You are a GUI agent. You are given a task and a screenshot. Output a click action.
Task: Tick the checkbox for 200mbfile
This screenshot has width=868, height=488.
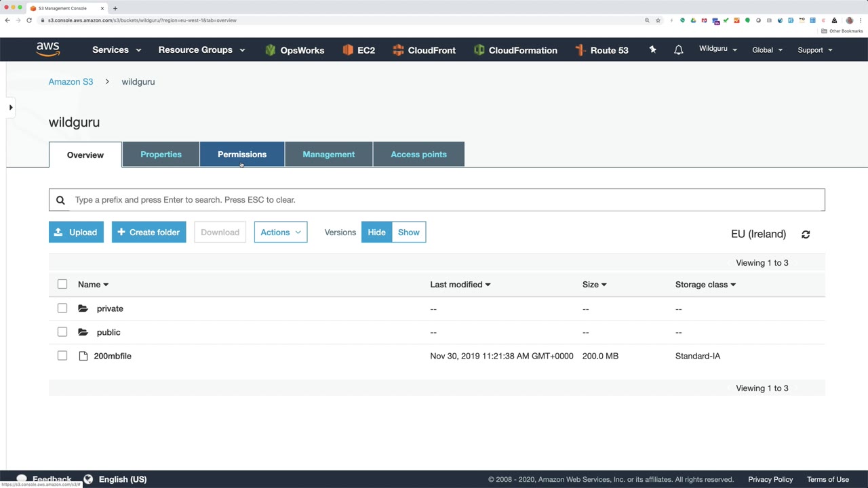coord(62,356)
